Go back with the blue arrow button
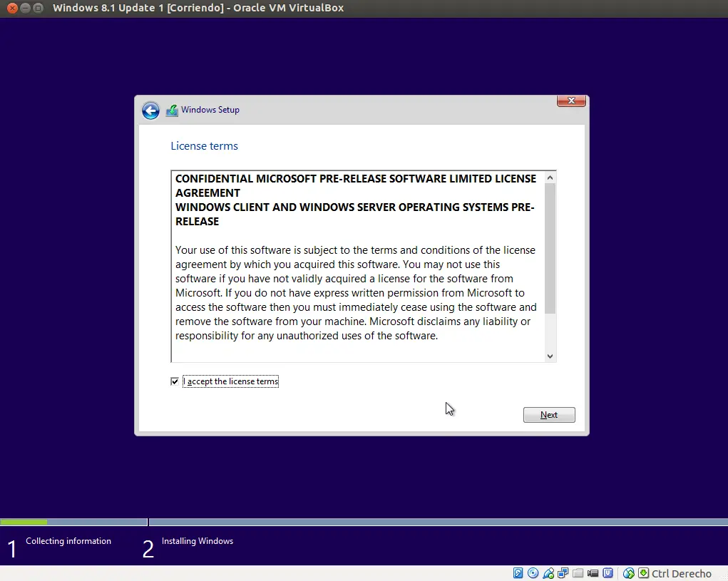This screenshot has height=581, width=728. point(150,110)
